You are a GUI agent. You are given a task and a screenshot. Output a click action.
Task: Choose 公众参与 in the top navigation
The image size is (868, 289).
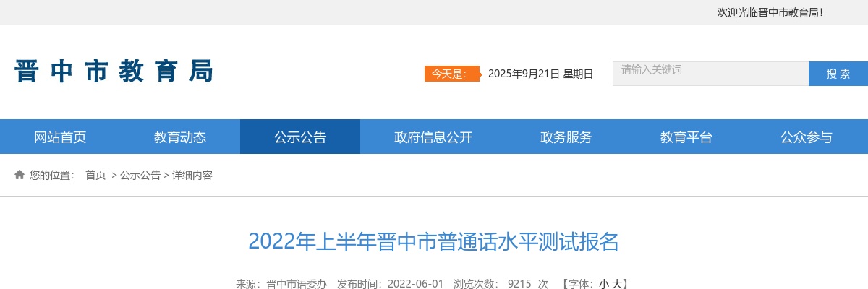[x=807, y=137]
